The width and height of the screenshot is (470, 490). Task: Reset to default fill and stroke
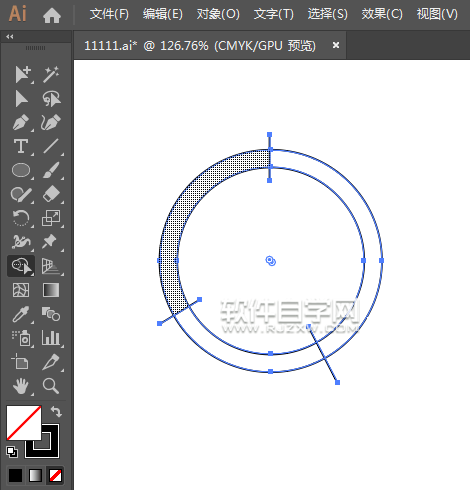coord(12,452)
